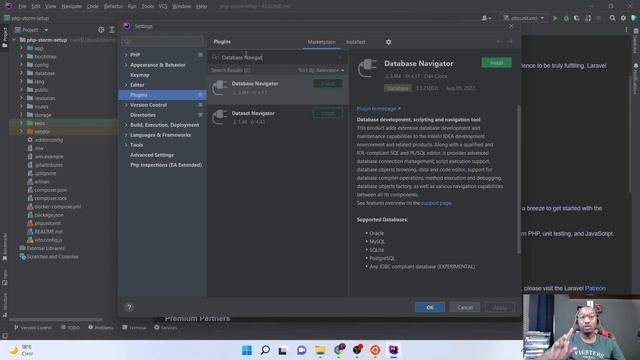Expand Appearance & Behavior settings

coord(126,65)
